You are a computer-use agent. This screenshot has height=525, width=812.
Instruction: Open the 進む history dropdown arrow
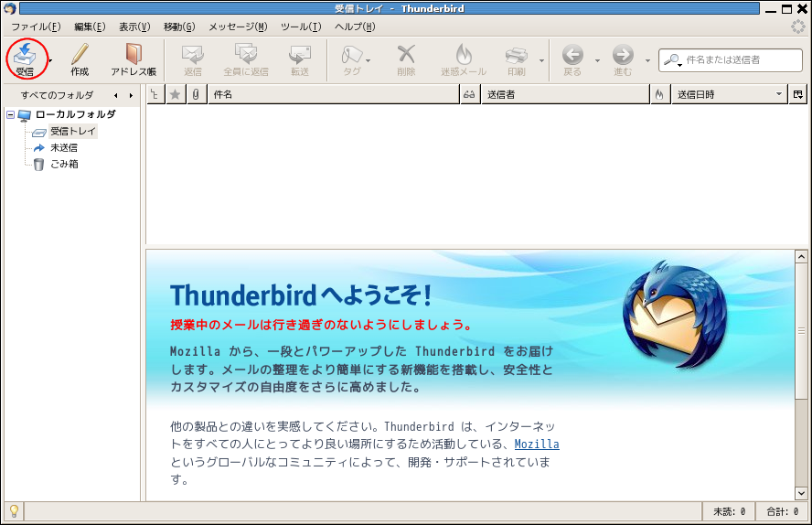[x=647, y=60]
